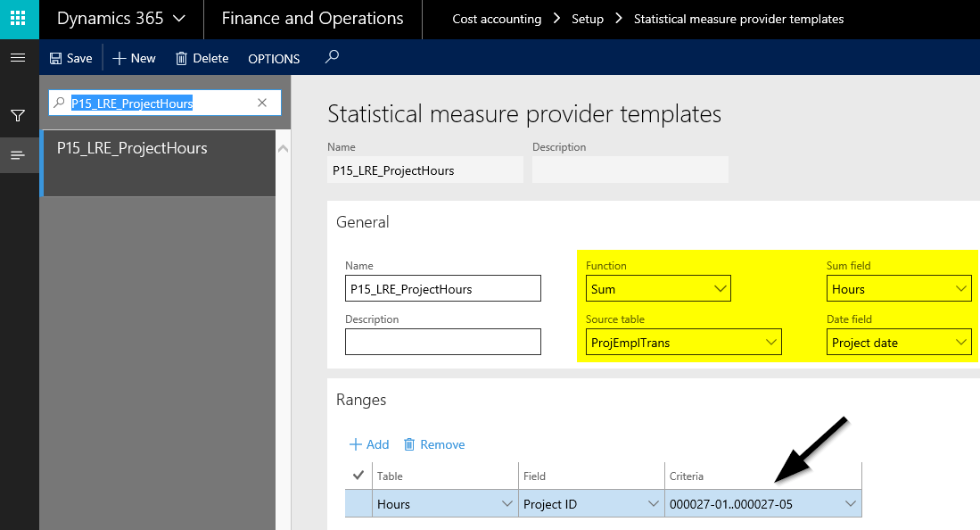This screenshot has width=980, height=530.
Task: Navigate to Cost accounting breadcrumb
Action: (497, 19)
